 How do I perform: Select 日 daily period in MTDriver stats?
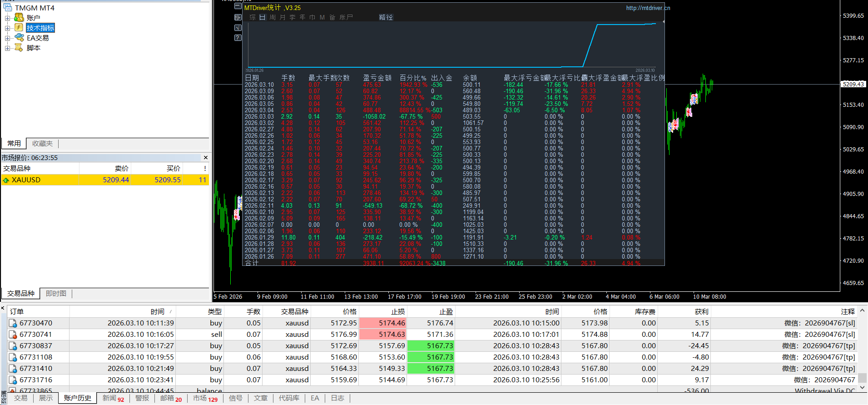[x=263, y=17]
